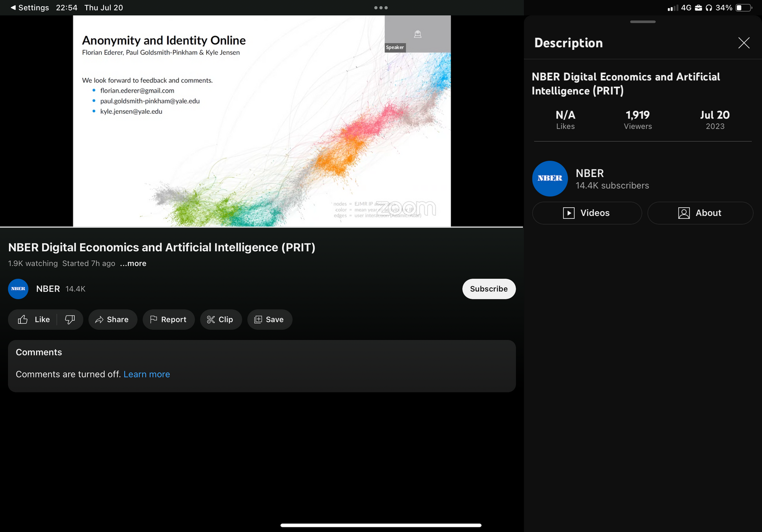Report the video with flag icon
This screenshot has width=762, height=532.
point(168,319)
